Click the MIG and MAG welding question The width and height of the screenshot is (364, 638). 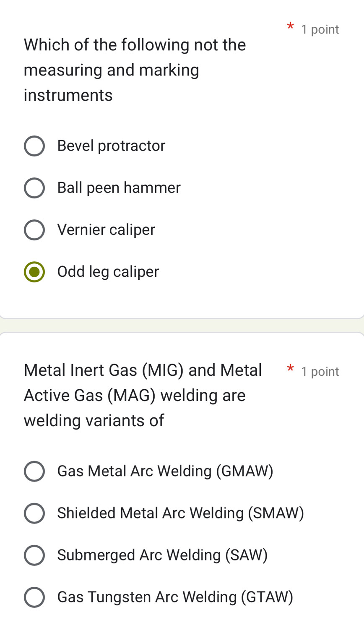click(143, 396)
